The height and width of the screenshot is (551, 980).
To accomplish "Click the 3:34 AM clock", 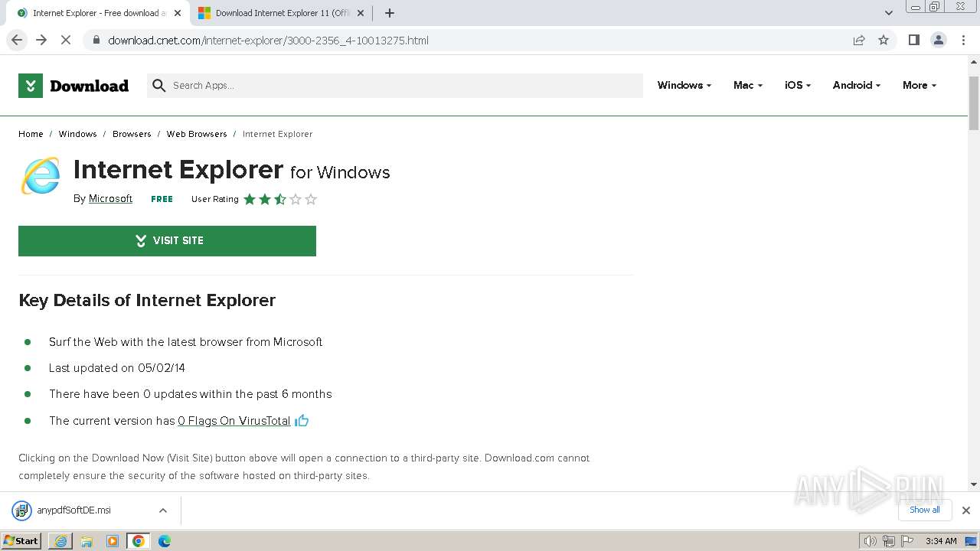I will tap(941, 541).
